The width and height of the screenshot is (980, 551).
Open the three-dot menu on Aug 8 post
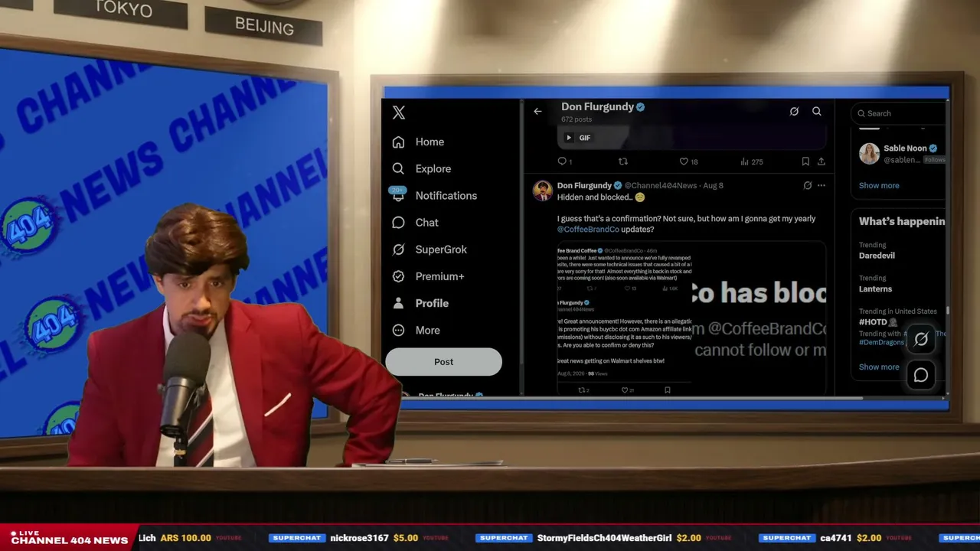coord(822,185)
